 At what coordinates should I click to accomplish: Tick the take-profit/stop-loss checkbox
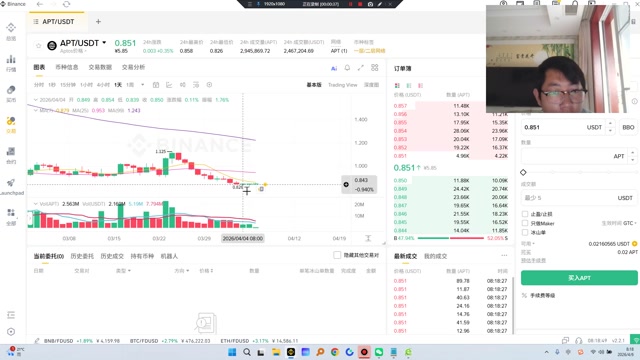(x=525, y=214)
